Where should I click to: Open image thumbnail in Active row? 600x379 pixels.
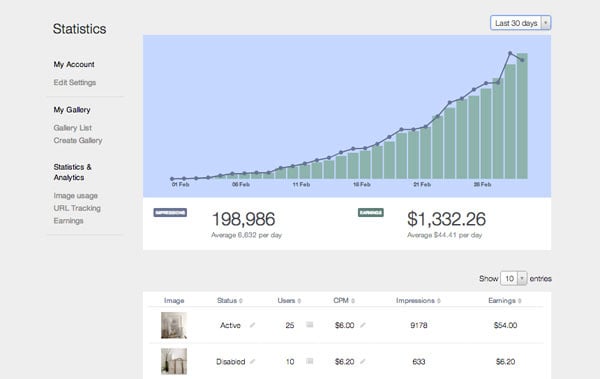(174, 325)
